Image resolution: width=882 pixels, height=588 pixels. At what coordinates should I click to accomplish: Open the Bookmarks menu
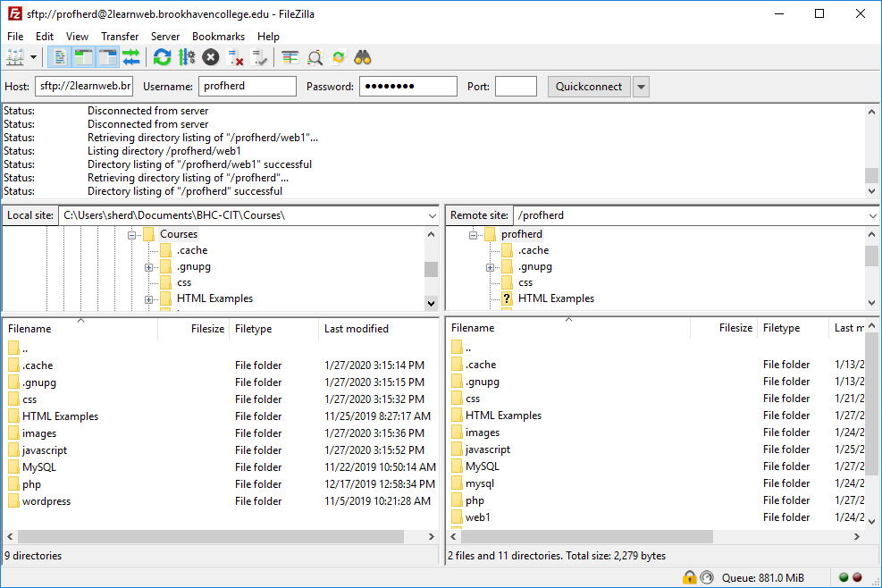point(218,37)
